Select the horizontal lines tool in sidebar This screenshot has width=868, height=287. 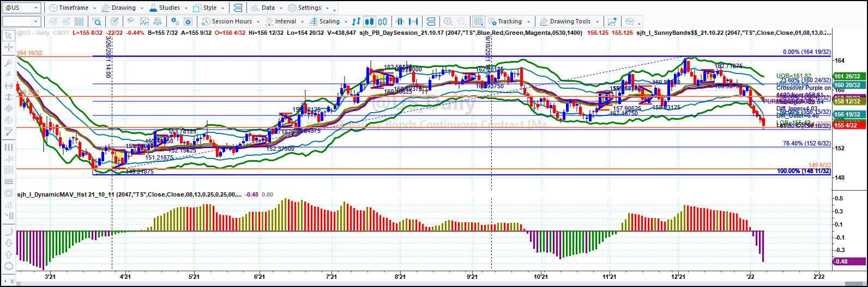pyautogui.click(x=8, y=181)
